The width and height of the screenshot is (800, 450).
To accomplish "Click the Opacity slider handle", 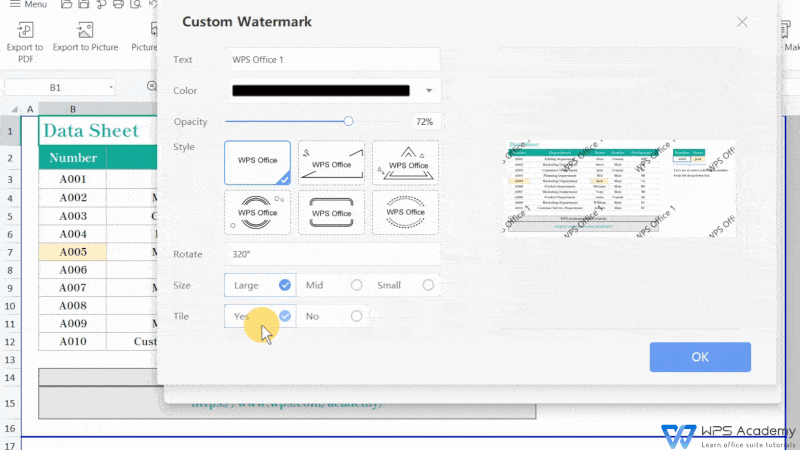I will coord(348,121).
